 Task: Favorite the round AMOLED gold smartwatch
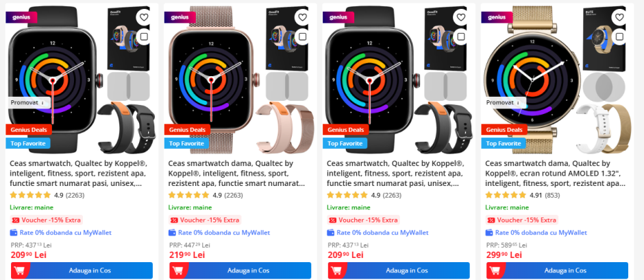coord(619,17)
